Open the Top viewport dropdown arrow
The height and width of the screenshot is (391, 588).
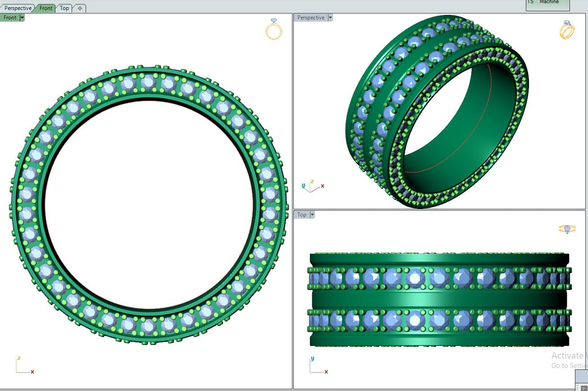click(312, 215)
